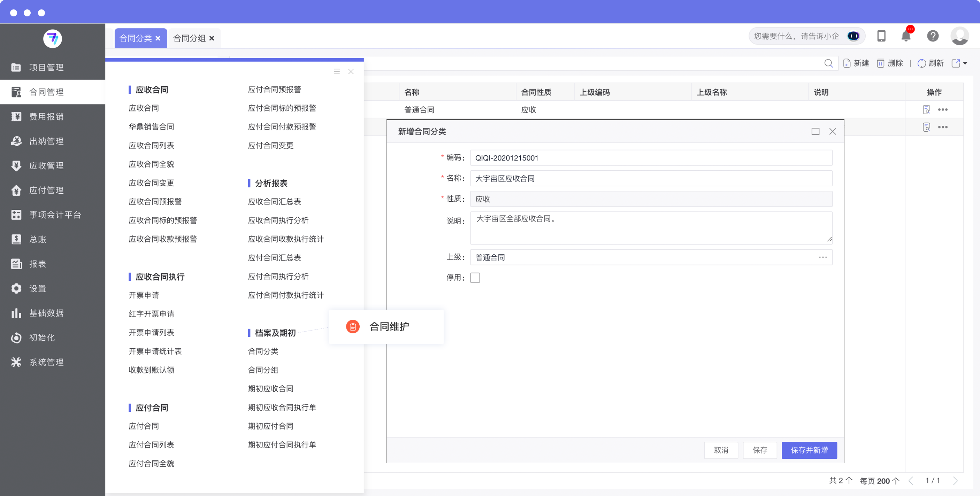Click the 名称 input field
Image resolution: width=980 pixels, height=496 pixels.
[651, 178]
